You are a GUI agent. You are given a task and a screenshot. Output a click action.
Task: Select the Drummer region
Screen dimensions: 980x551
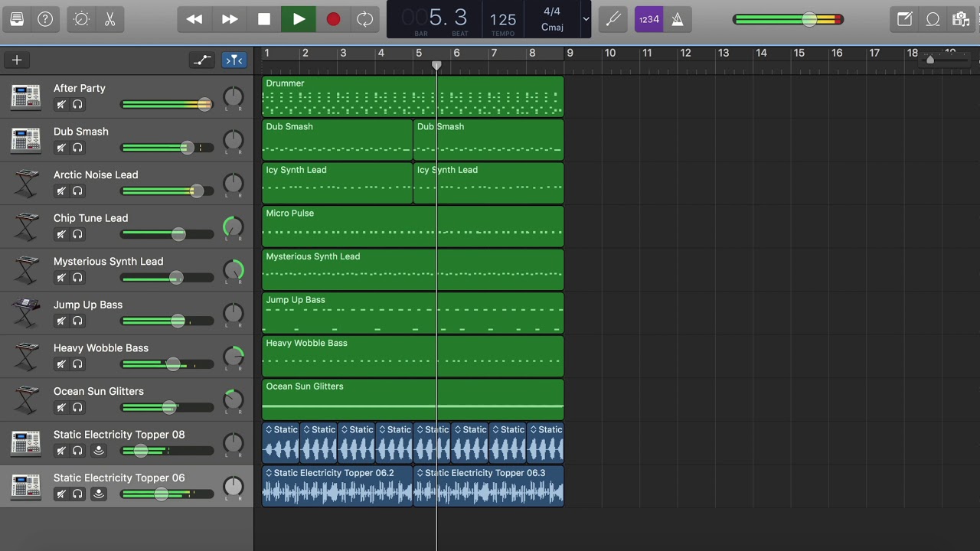coord(413,96)
